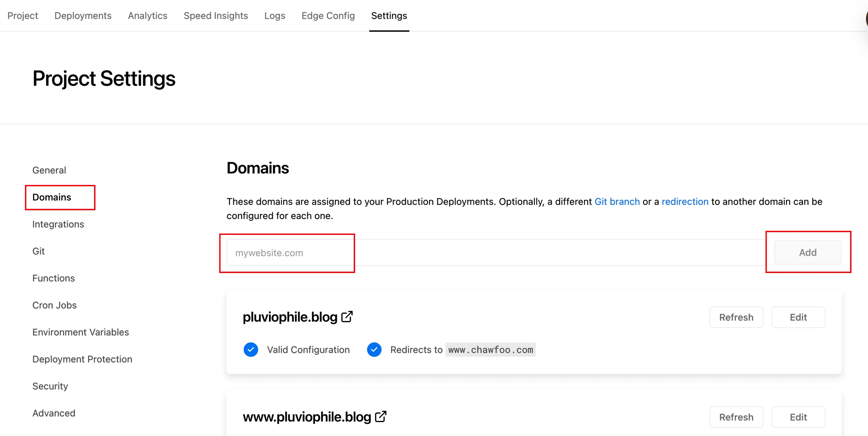This screenshot has width=868, height=436.
Task: Open the Logs tab
Action: coord(274,16)
